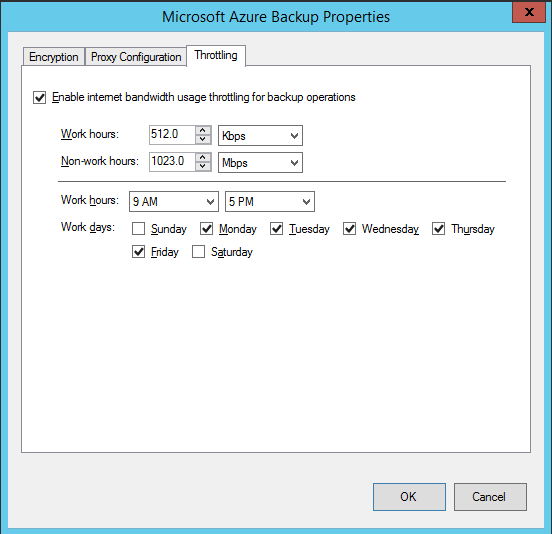This screenshot has height=534, width=552.
Task: Uncheck Friday as a work day
Action: pyautogui.click(x=138, y=252)
